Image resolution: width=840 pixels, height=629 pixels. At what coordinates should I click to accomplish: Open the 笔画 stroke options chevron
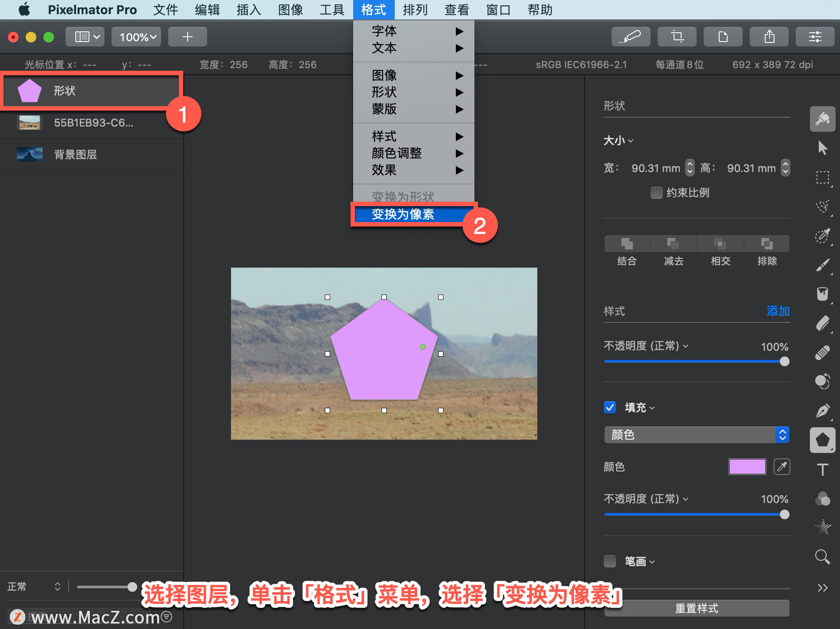click(x=652, y=562)
